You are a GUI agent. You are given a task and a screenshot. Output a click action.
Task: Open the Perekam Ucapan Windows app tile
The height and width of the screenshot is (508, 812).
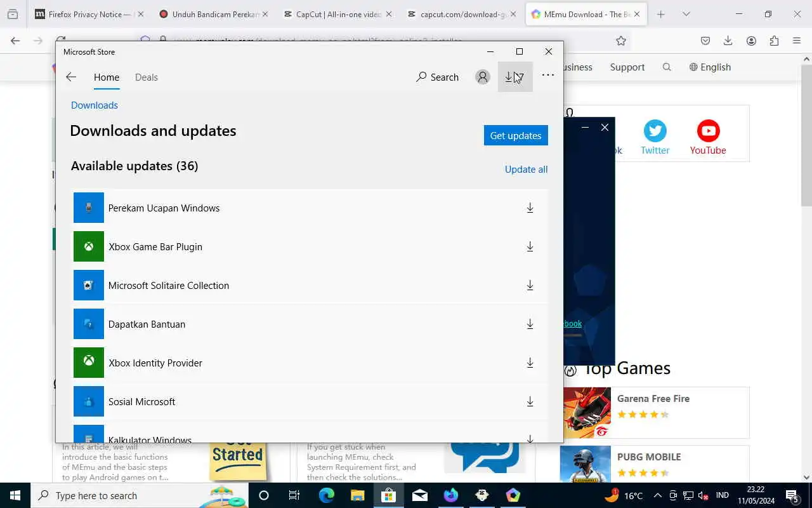point(89,208)
